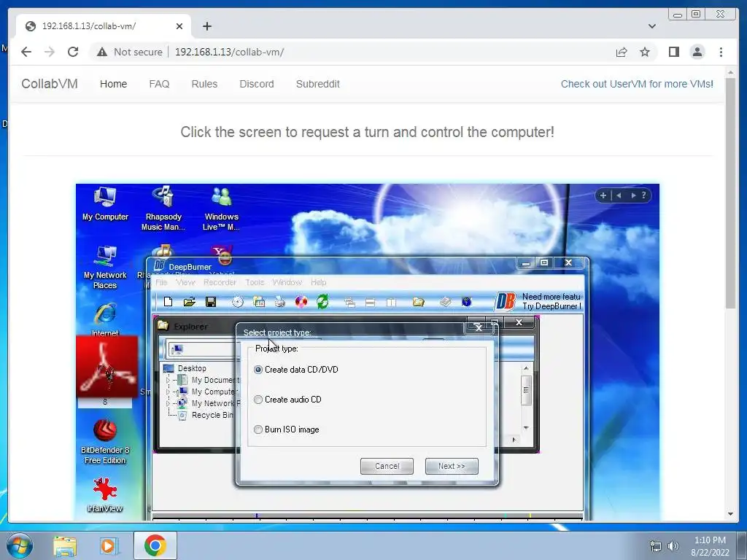
Task: Open the folder icon in DeepBurner toolbar
Action: pos(190,301)
